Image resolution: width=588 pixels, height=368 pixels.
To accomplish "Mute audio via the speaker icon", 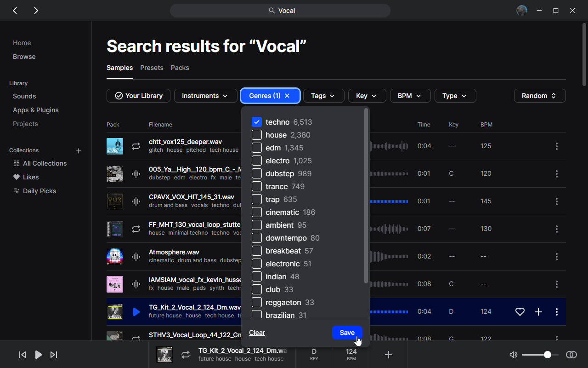I will (x=514, y=355).
